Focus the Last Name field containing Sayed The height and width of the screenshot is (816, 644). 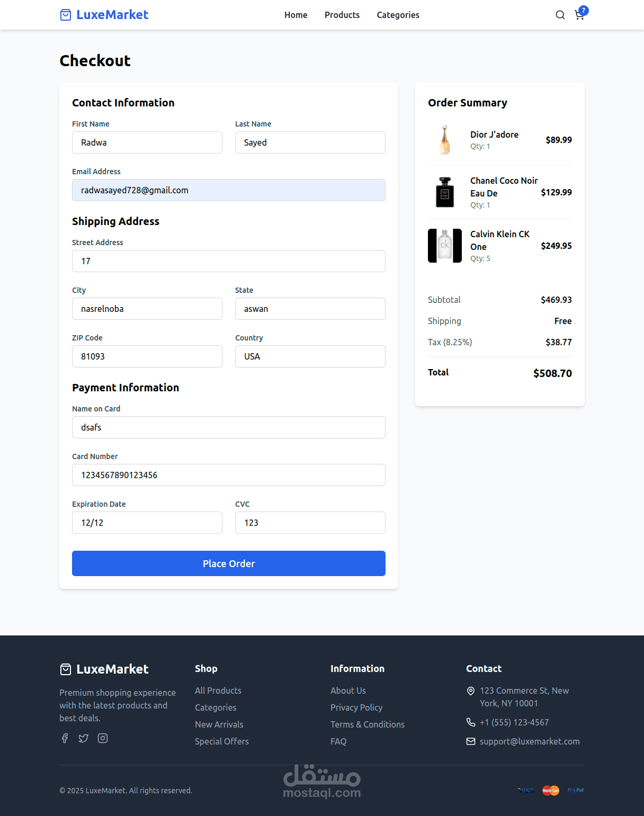point(310,142)
